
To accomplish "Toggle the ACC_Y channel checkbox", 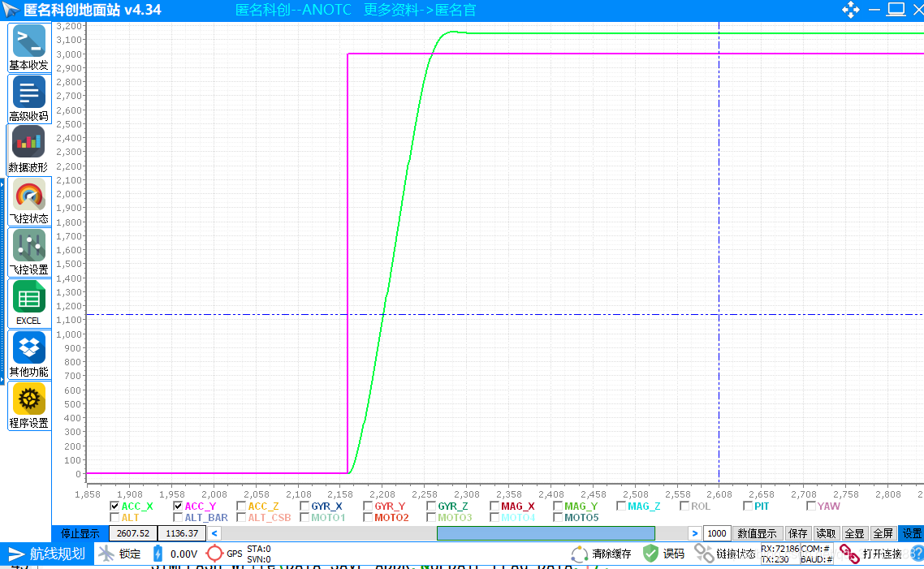I will pos(178,506).
